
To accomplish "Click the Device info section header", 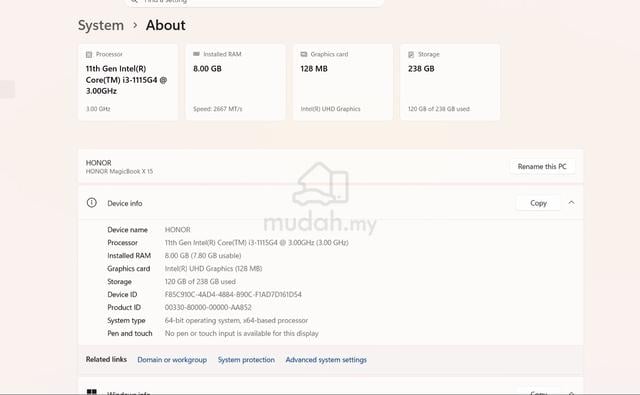I will coord(331,203).
